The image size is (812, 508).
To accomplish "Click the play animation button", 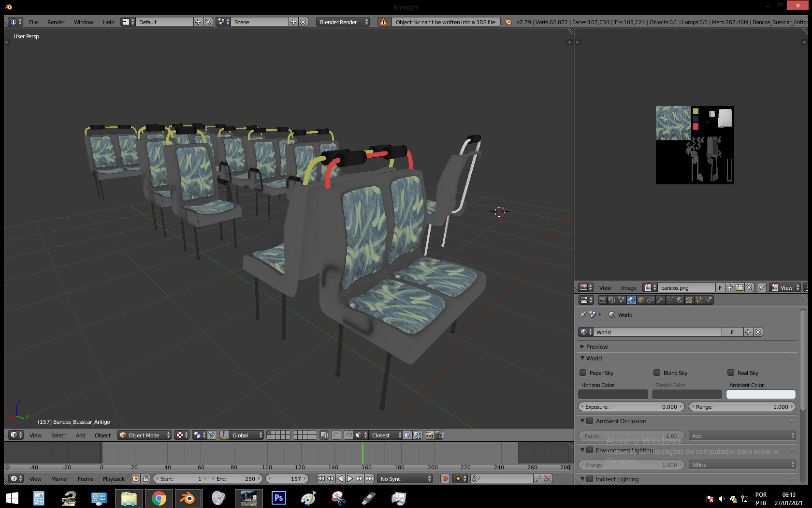I will click(350, 479).
